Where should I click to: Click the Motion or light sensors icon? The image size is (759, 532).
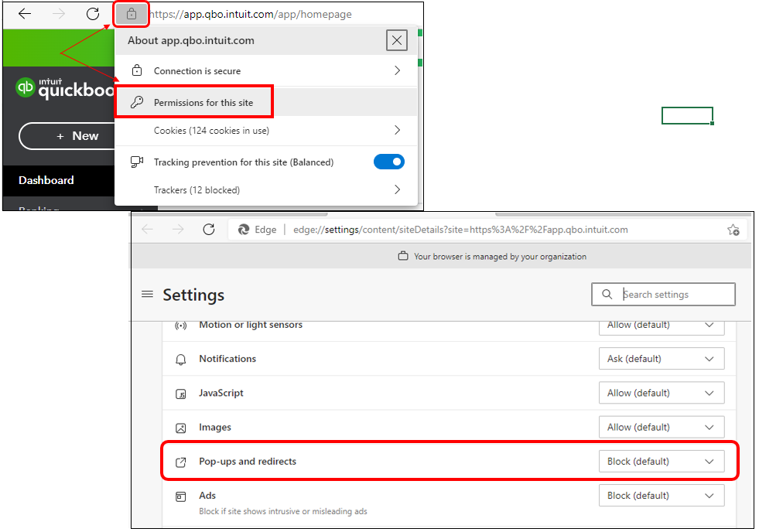180,326
